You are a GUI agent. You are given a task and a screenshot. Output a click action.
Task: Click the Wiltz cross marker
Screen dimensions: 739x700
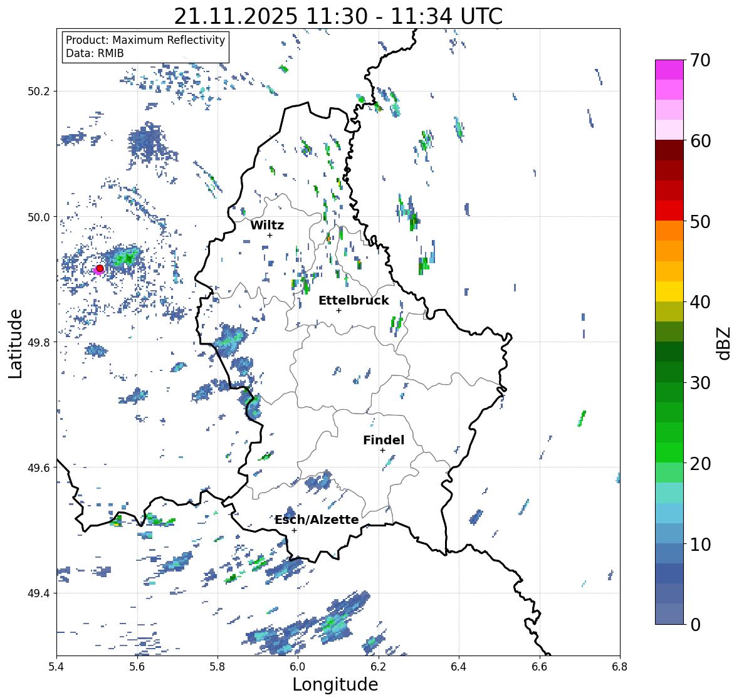[x=270, y=235]
